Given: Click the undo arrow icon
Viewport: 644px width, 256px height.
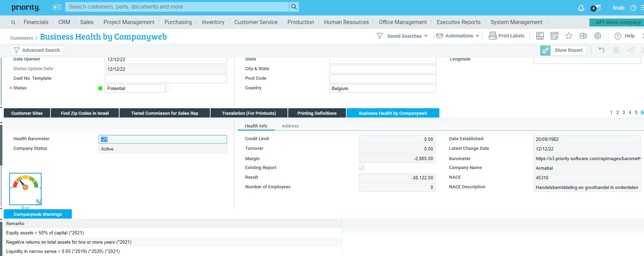Looking at the screenshot, I should point(601,50).
